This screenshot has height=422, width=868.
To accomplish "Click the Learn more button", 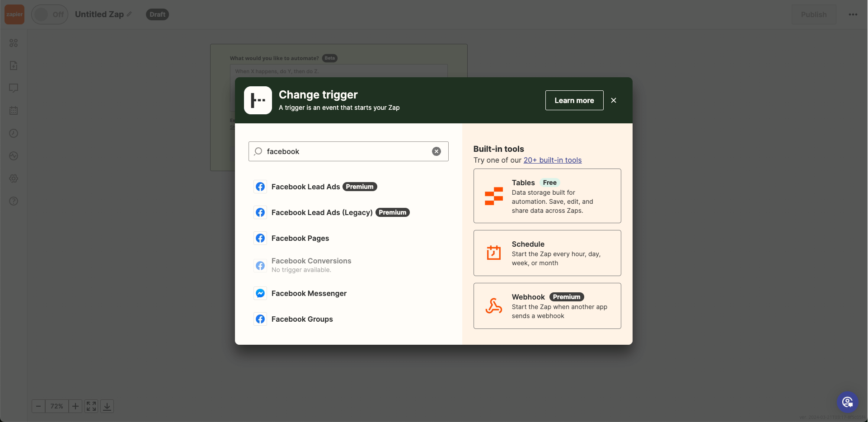I will click(574, 100).
